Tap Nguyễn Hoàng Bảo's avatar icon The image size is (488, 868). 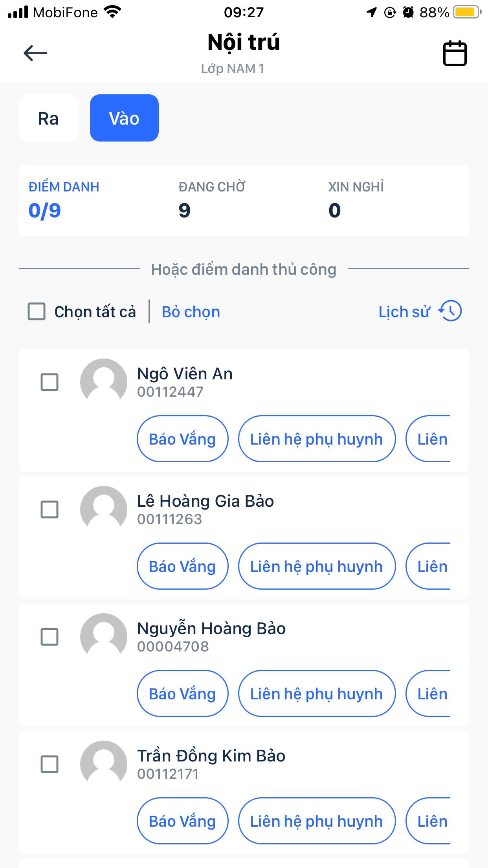(x=104, y=636)
